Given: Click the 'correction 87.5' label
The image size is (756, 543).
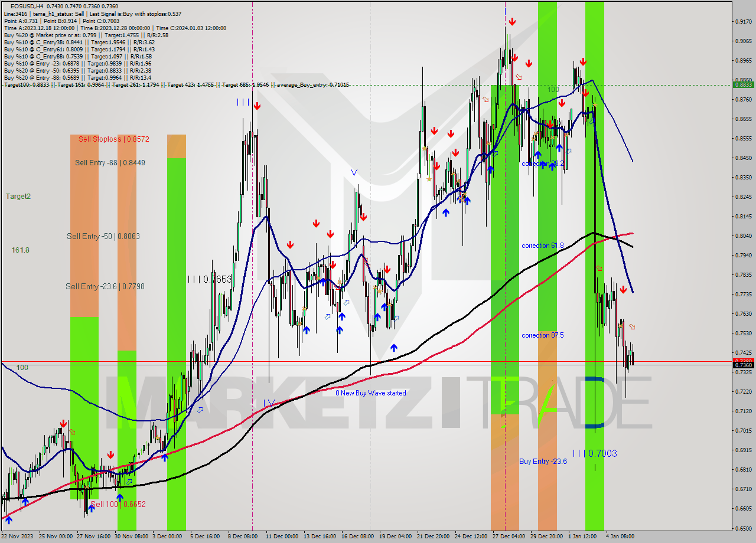Looking at the screenshot, I should [542, 335].
